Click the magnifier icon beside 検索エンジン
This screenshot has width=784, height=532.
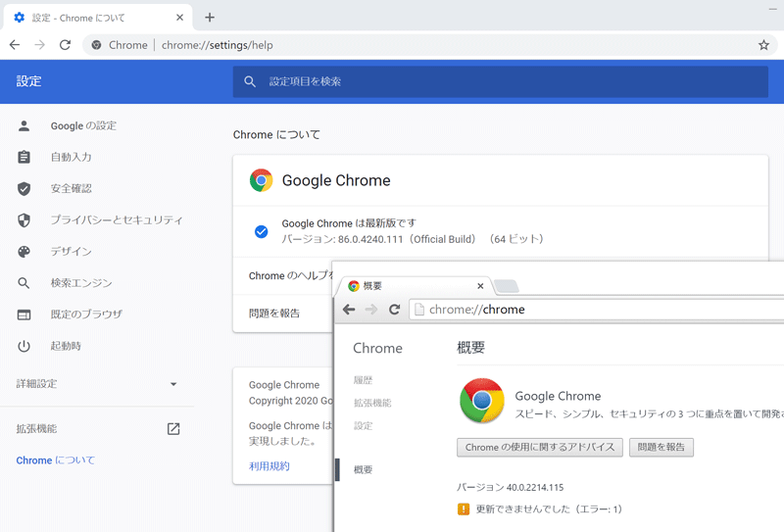pos(24,283)
